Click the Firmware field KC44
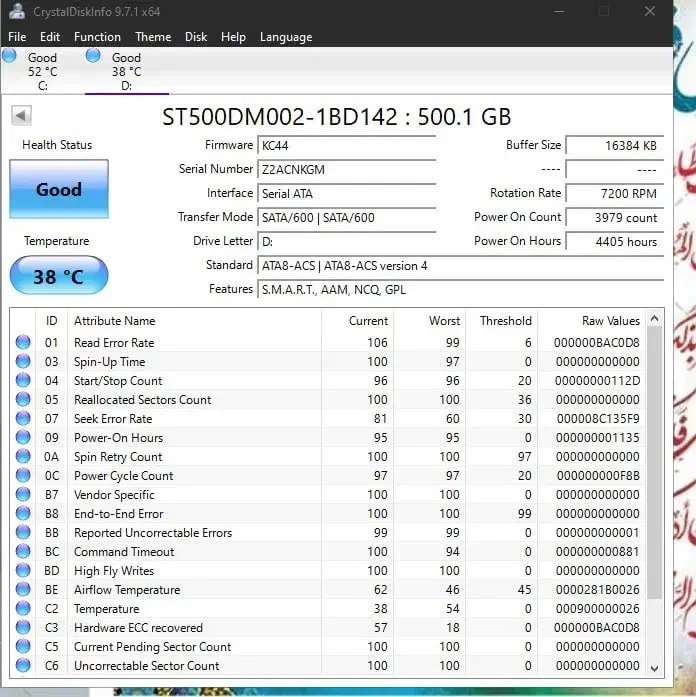 tap(346, 145)
